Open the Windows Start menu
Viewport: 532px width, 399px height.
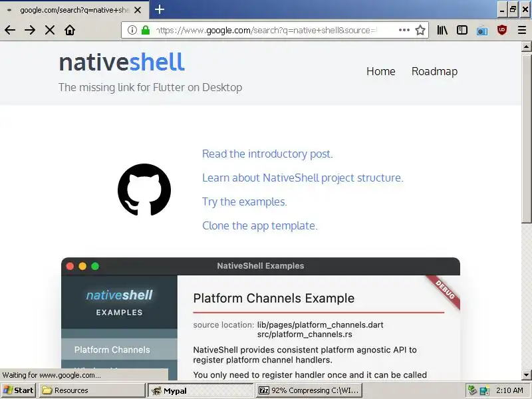tap(19, 390)
